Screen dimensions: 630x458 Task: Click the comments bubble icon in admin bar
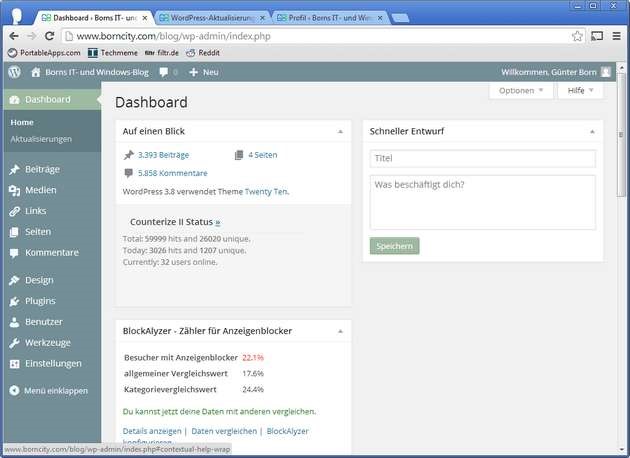(163, 72)
